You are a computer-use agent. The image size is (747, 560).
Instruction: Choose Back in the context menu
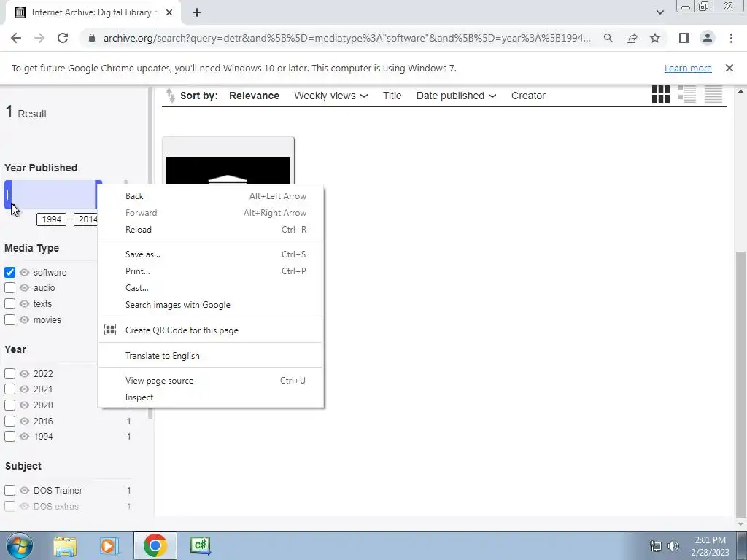(211, 196)
